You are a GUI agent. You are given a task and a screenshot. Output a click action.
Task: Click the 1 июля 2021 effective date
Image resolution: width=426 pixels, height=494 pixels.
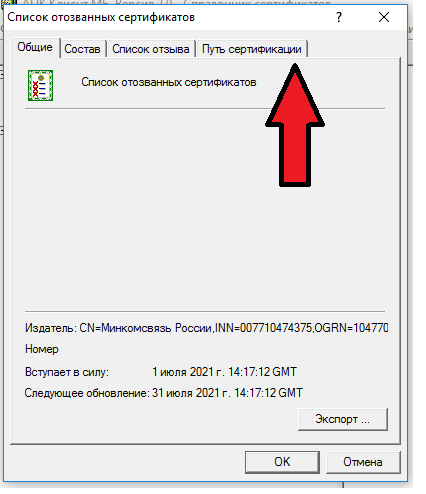(224, 372)
